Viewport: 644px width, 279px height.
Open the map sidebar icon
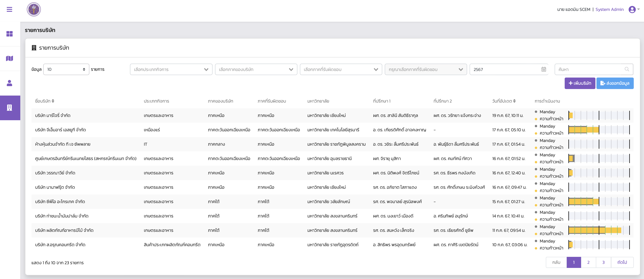click(9, 58)
